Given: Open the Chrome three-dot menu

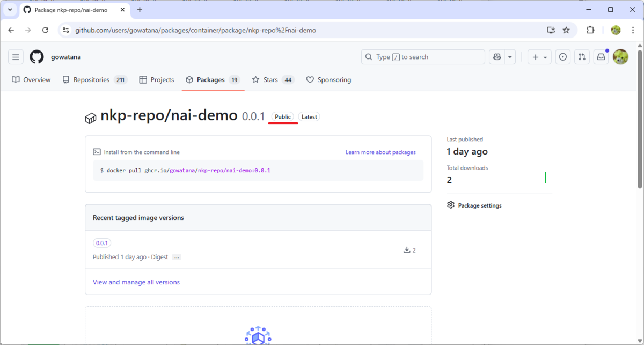Looking at the screenshot, I should coord(633,30).
